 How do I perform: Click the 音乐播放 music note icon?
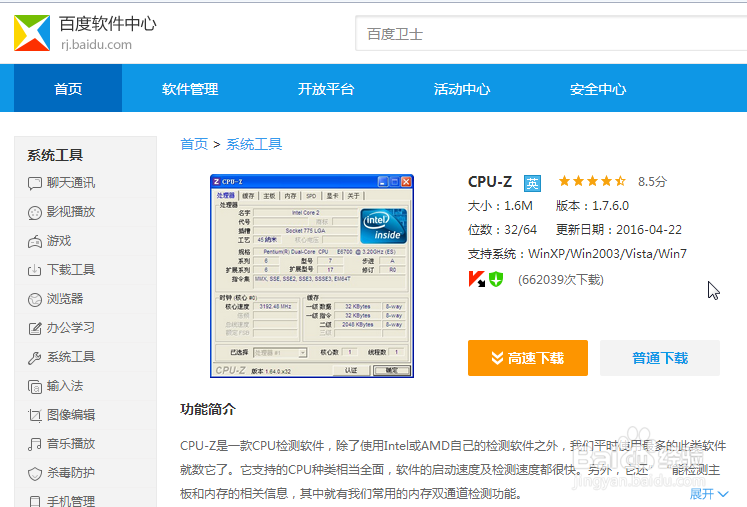(35, 444)
